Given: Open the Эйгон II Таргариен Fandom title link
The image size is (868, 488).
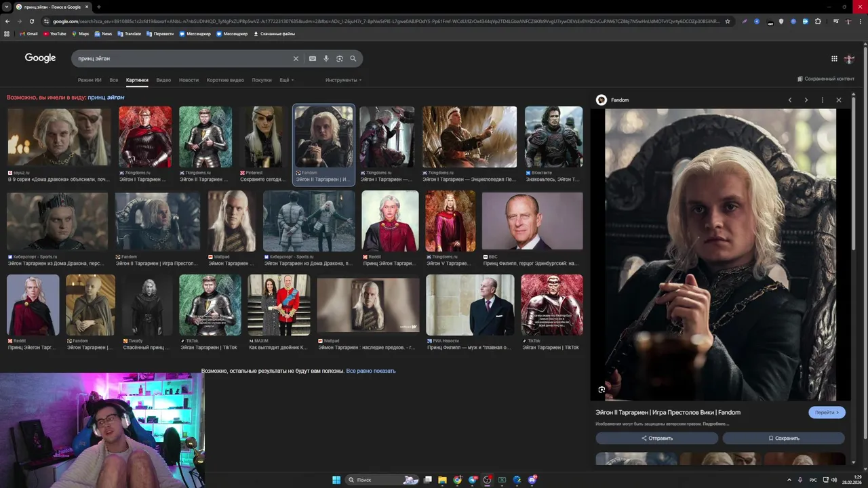Looking at the screenshot, I should tap(668, 412).
